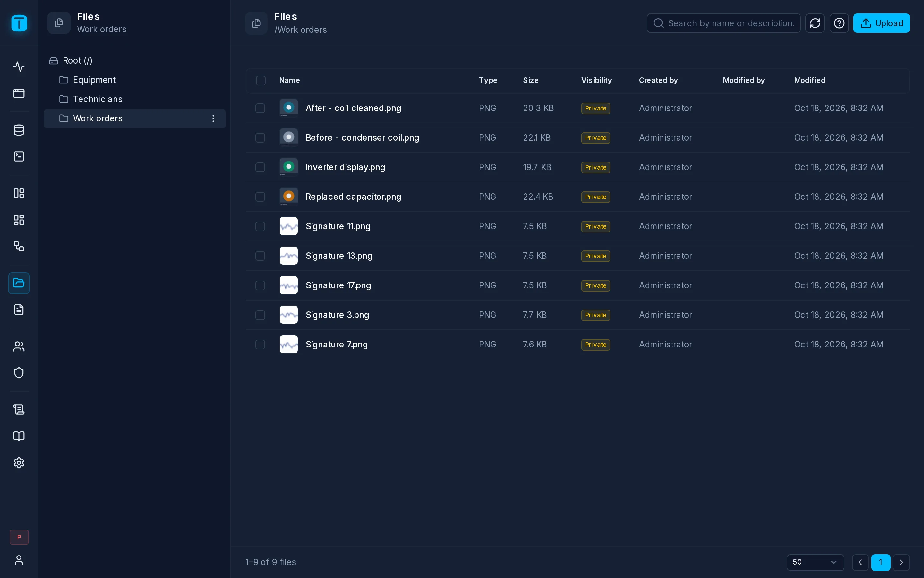This screenshot has height=578, width=924.
Task: Check the box for Before - condenser coil.png
Action: pyautogui.click(x=260, y=138)
